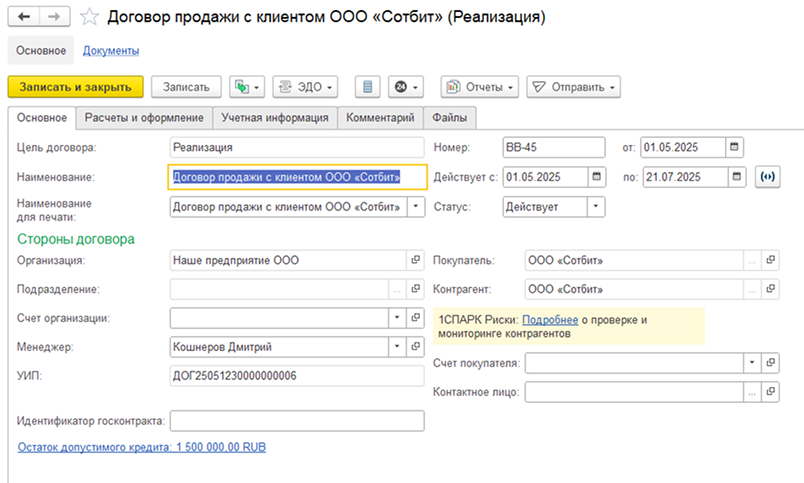804x483 pixels.
Task: Add contract to favorites with star icon
Action: [x=89, y=17]
